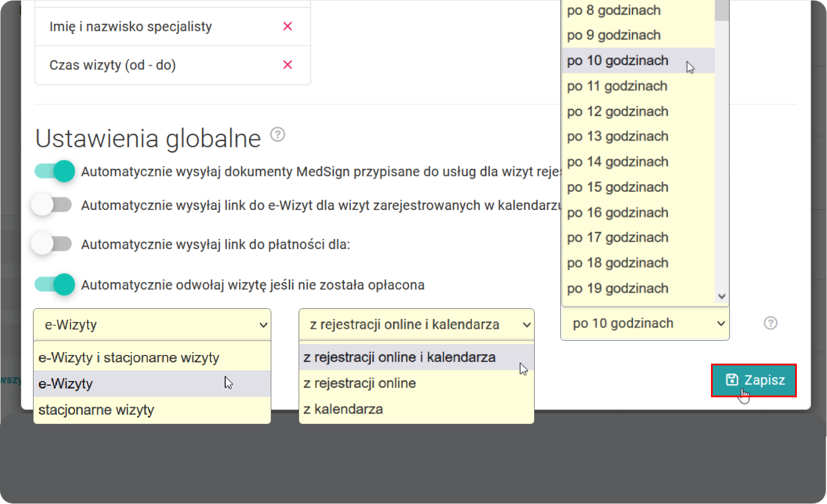
Task: Toggle automatic MedSign documents sending
Action: click(55, 171)
